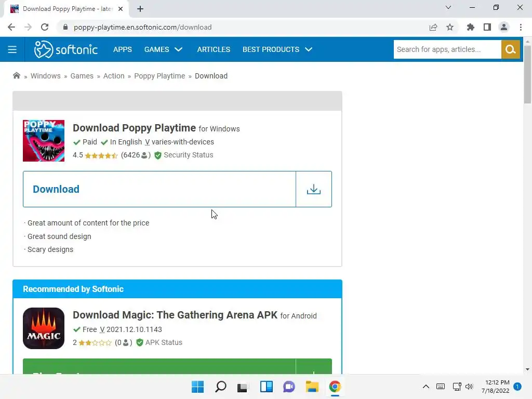Open the ARTICLES navigation item
This screenshot has height=399, width=532.
(214, 49)
